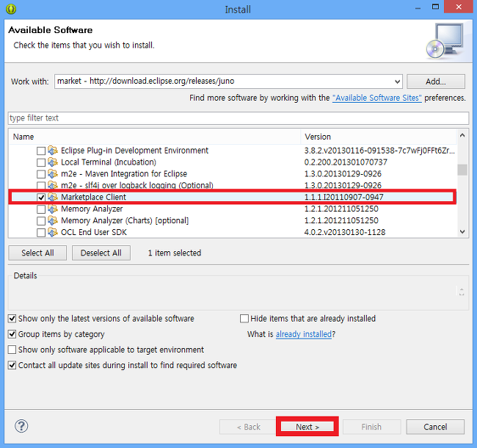This screenshot has height=448, width=477.
Task: Click the m2e Maven Integration feature icon
Action: tap(53, 174)
